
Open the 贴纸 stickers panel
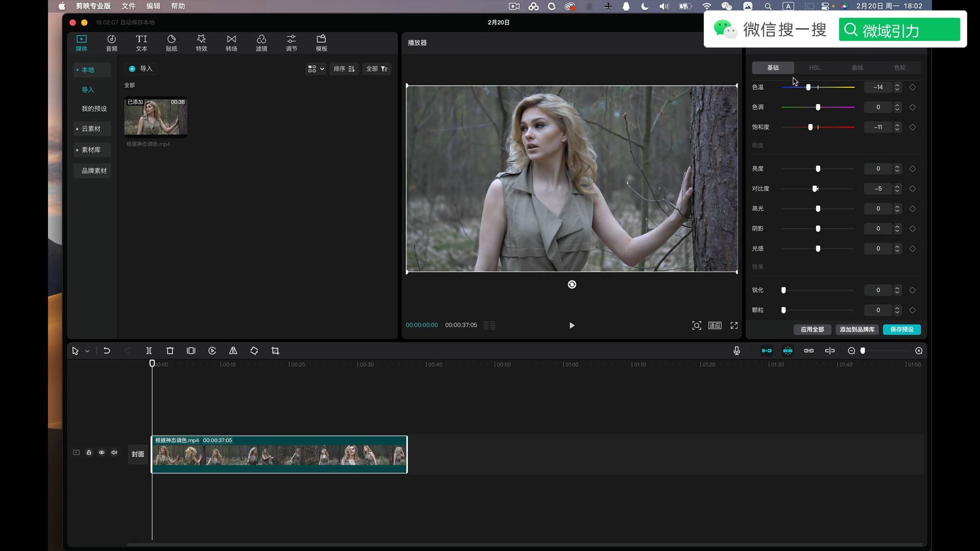click(171, 43)
